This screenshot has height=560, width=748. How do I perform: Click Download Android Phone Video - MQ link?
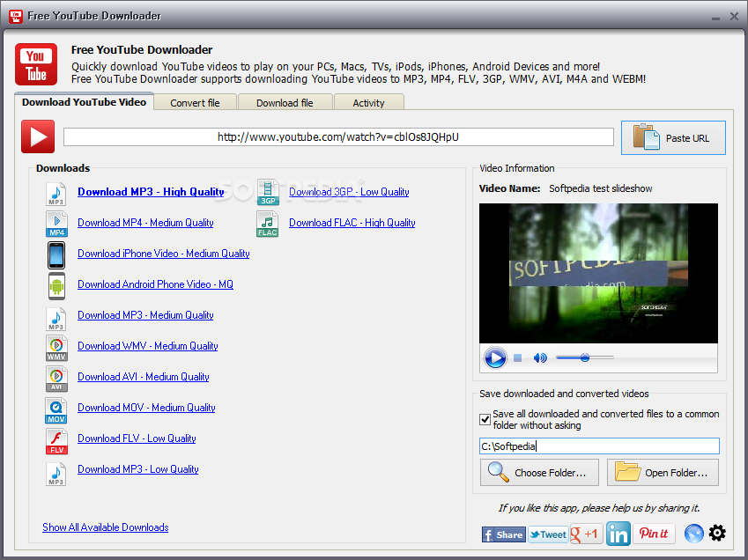tap(156, 284)
